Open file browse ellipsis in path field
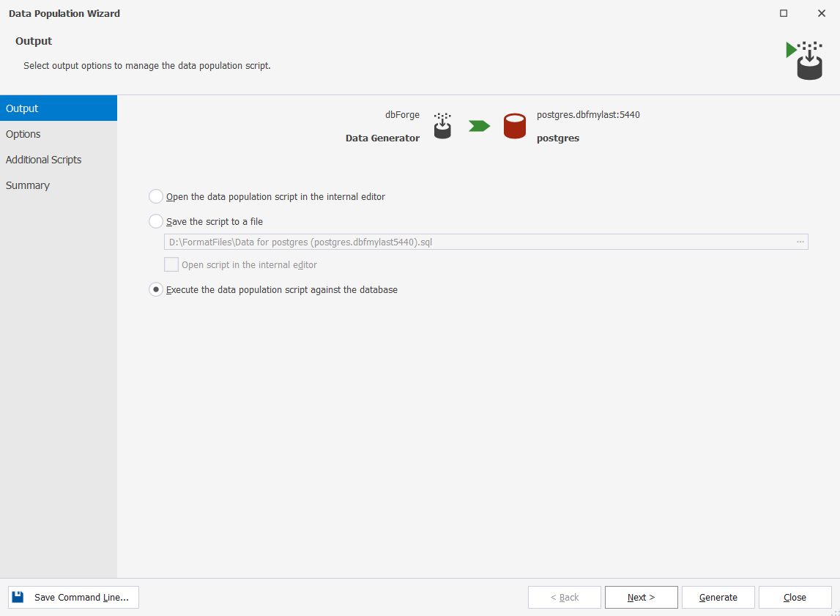The width and height of the screenshot is (840, 616). 800,242
